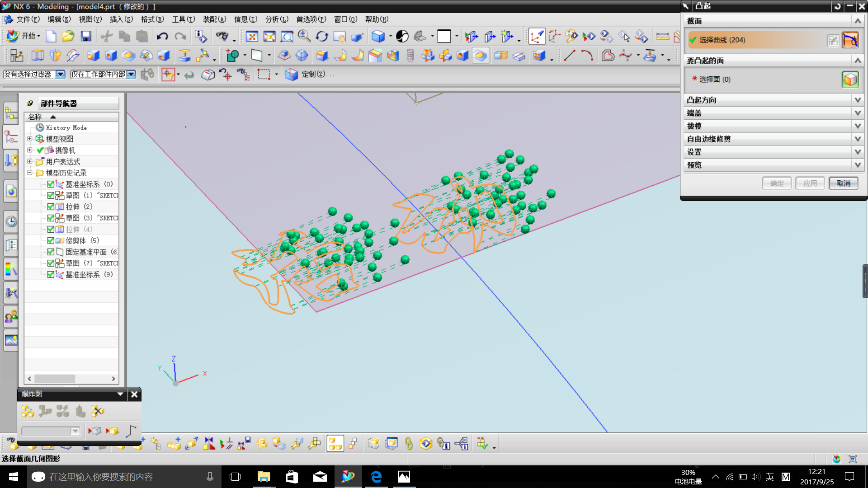Click the Delete Explosion icon

click(x=98, y=411)
